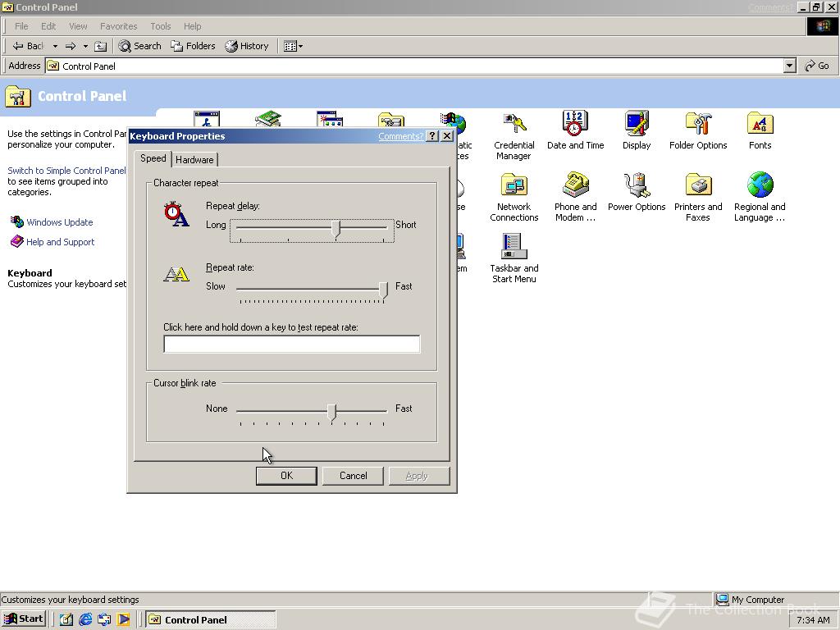Open the Favorites menu
Viewport: 840px width, 630px height.
tap(118, 26)
